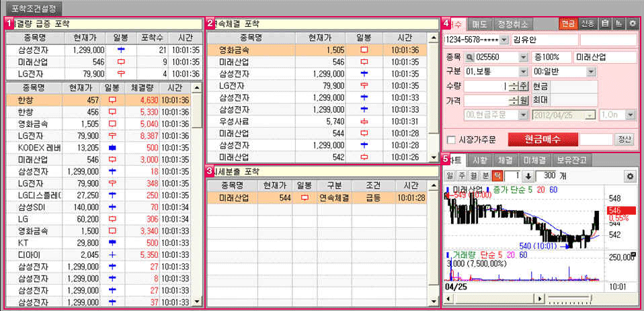Switch chart period to 일 (daily)

pos(450,177)
